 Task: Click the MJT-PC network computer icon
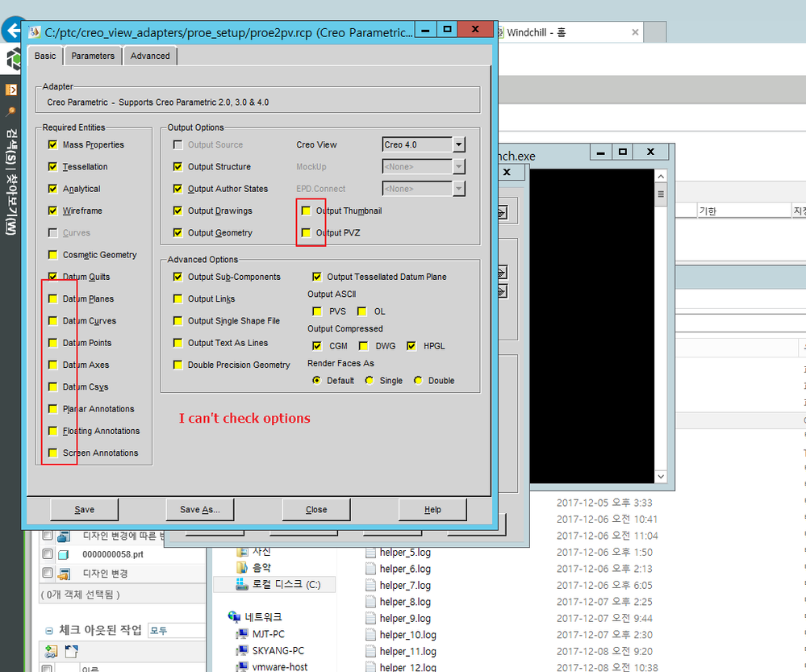click(242, 634)
